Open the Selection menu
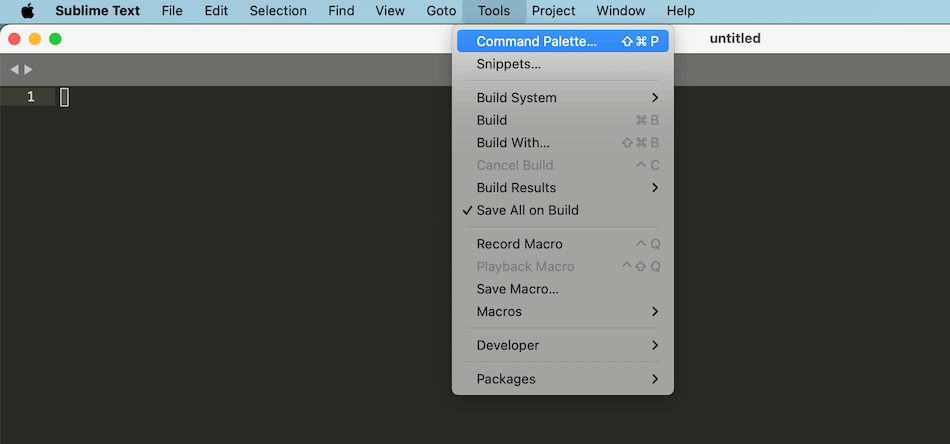This screenshot has width=950, height=444. 278,11
